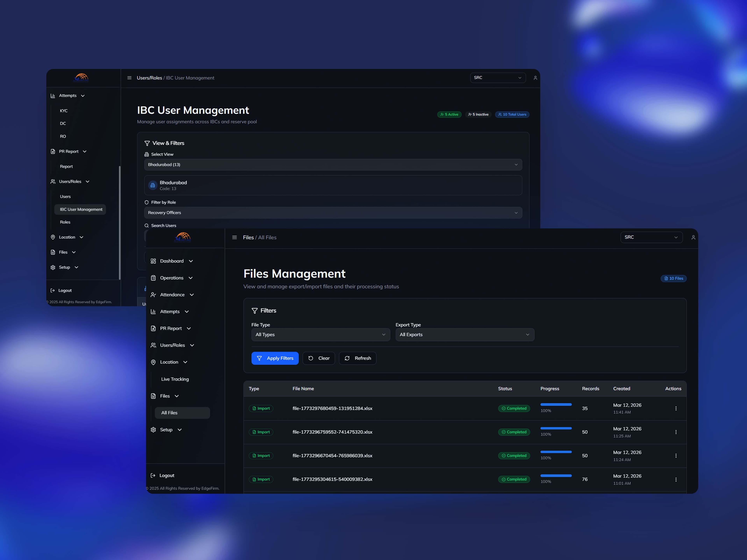The image size is (747, 560).
Task: Click DC under Attempts in IBC sidebar
Action: coord(63,124)
